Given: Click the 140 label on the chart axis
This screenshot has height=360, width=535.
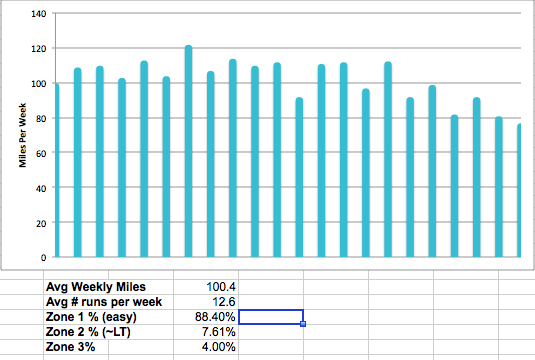Looking at the screenshot, I should pos(39,14).
